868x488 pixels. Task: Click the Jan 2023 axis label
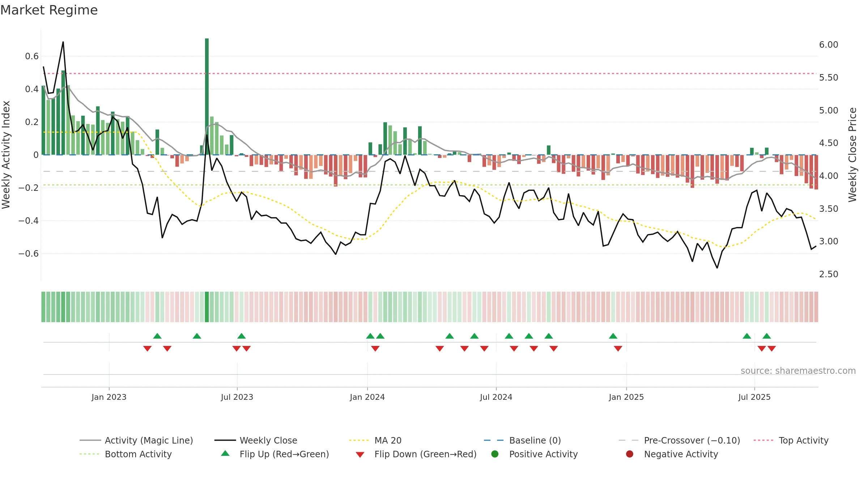109,397
